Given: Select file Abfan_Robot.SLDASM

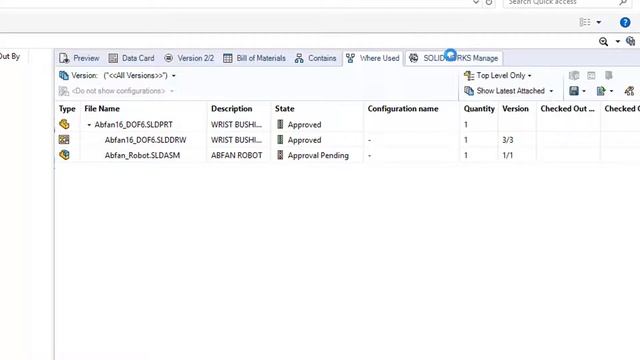Looking at the screenshot, I should click(x=142, y=156).
